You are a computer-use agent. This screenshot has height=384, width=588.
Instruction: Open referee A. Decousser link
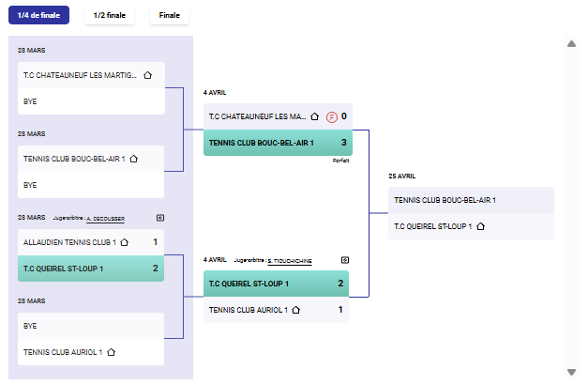[105, 218]
